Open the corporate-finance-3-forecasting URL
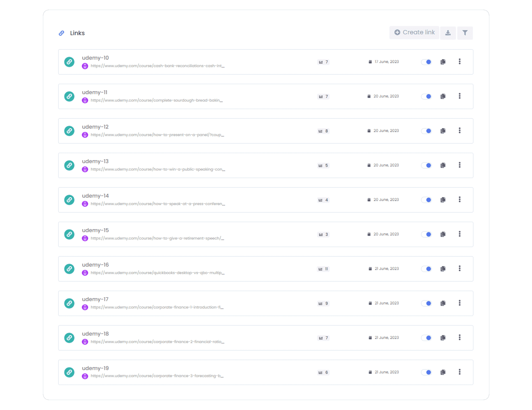 pyautogui.click(x=157, y=376)
